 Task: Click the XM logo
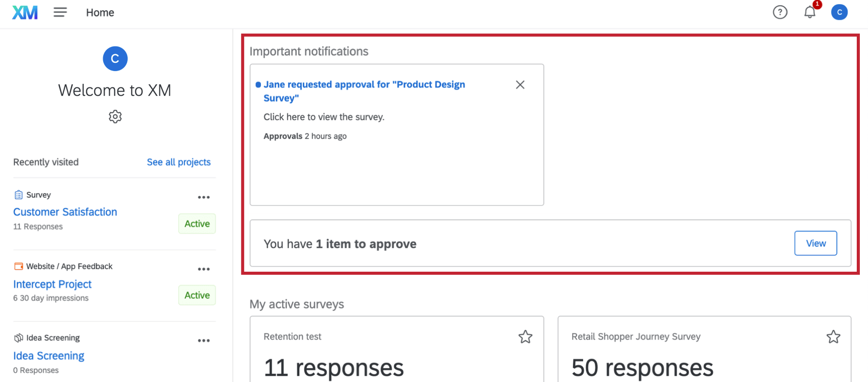25,12
